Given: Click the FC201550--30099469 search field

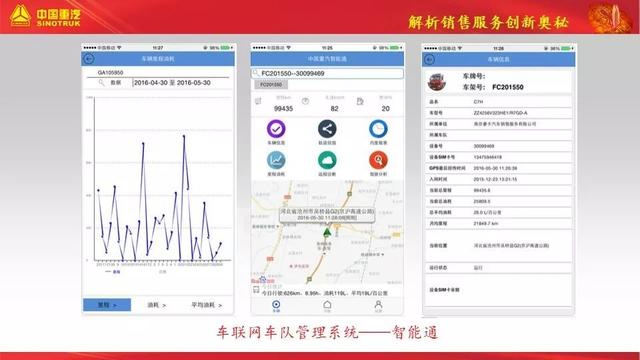Looking at the screenshot, I should 327,73.
